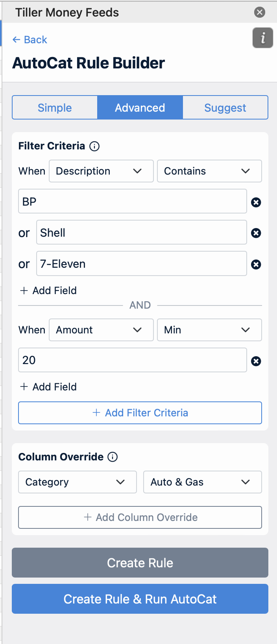This screenshot has width=277, height=644.
Task: Go back using the Back link
Action: 30,40
